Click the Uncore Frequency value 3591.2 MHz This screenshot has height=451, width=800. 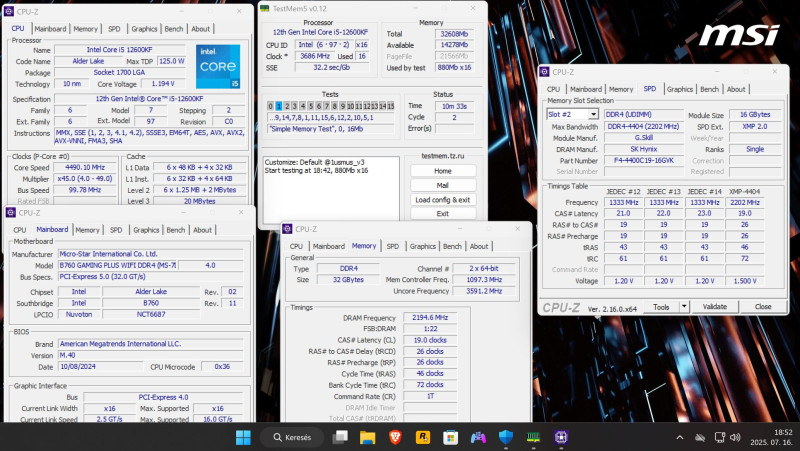484,291
